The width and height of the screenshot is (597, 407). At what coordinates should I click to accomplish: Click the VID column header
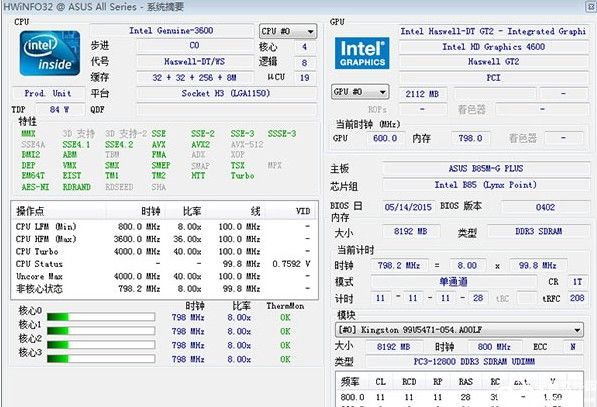303,211
